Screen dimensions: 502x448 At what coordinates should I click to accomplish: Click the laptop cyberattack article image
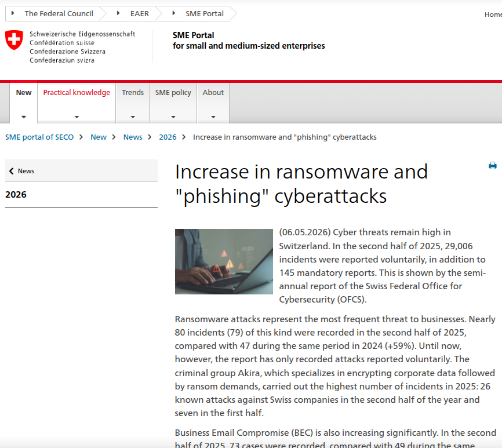pos(224,261)
